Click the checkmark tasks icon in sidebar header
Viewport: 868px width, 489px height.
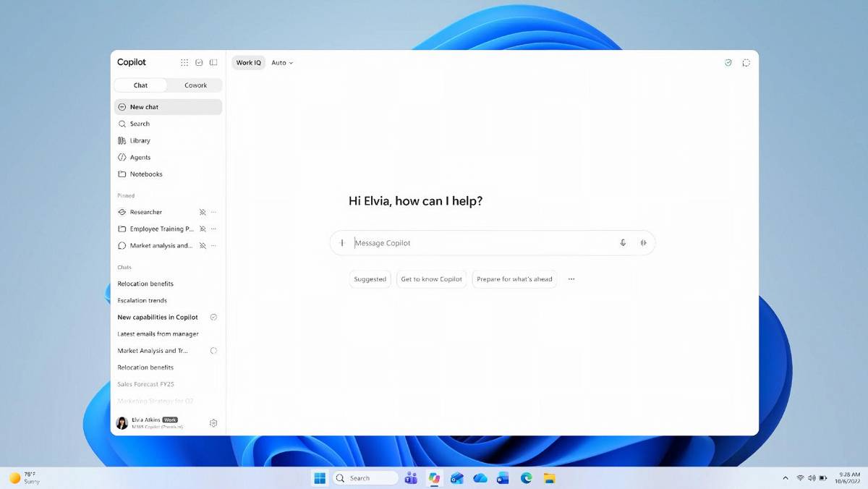pyautogui.click(x=199, y=63)
